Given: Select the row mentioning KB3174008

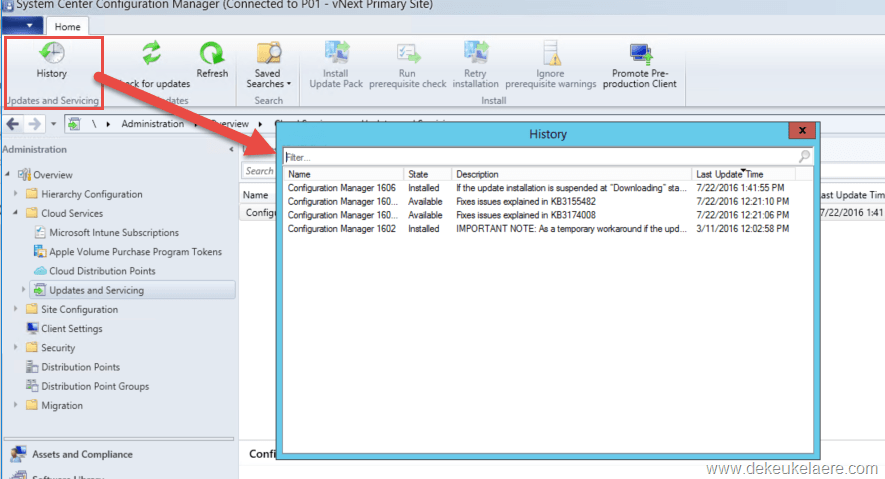Looking at the screenshot, I should pyautogui.click(x=547, y=215).
